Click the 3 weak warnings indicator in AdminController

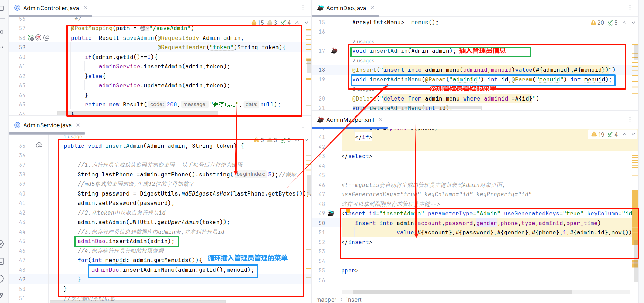(273, 23)
